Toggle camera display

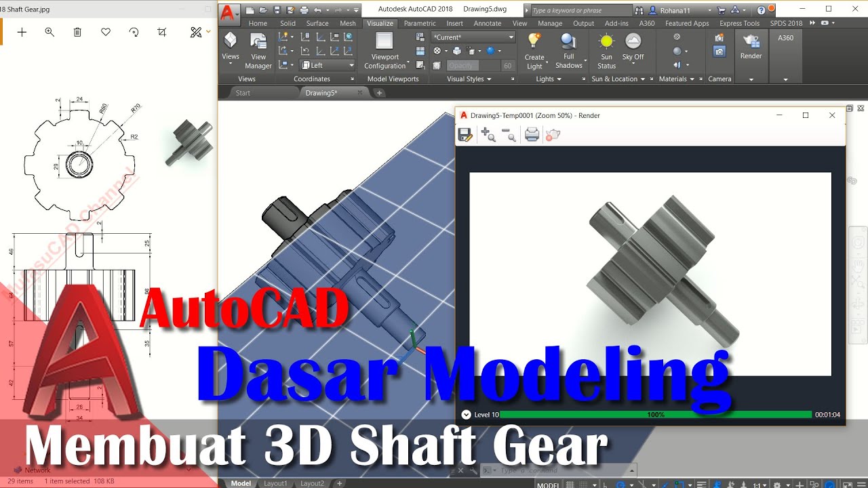719,52
